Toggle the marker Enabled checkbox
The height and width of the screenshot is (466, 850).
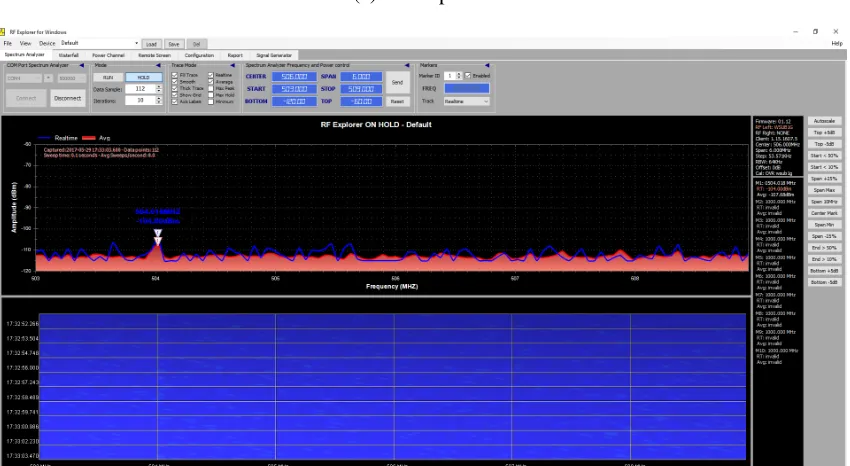(x=468, y=76)
